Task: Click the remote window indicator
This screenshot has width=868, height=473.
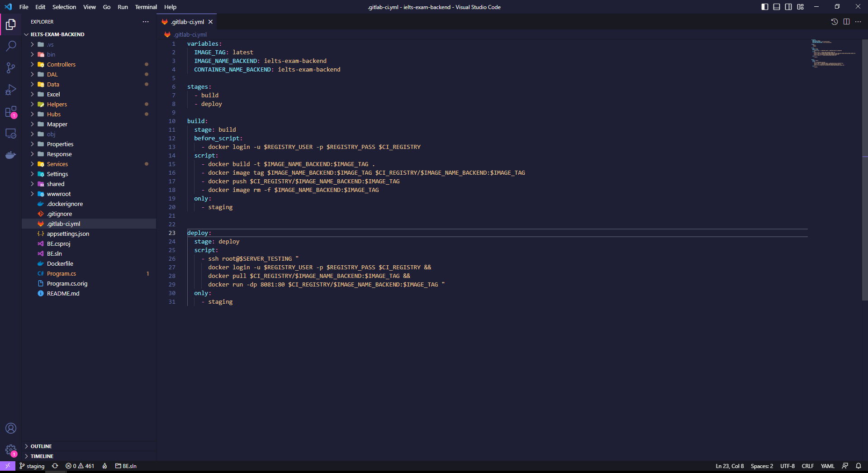Action: [8, 466]
